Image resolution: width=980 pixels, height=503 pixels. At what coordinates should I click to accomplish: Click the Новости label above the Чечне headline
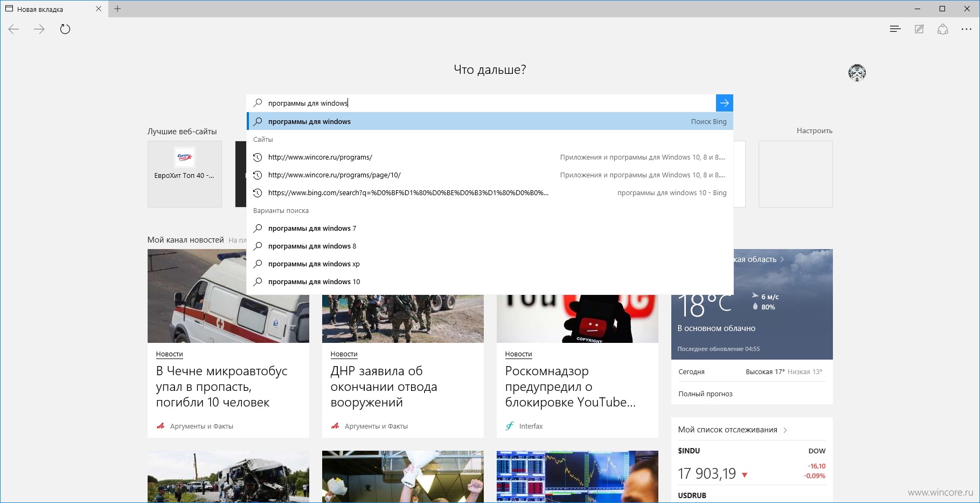[170, 354]
